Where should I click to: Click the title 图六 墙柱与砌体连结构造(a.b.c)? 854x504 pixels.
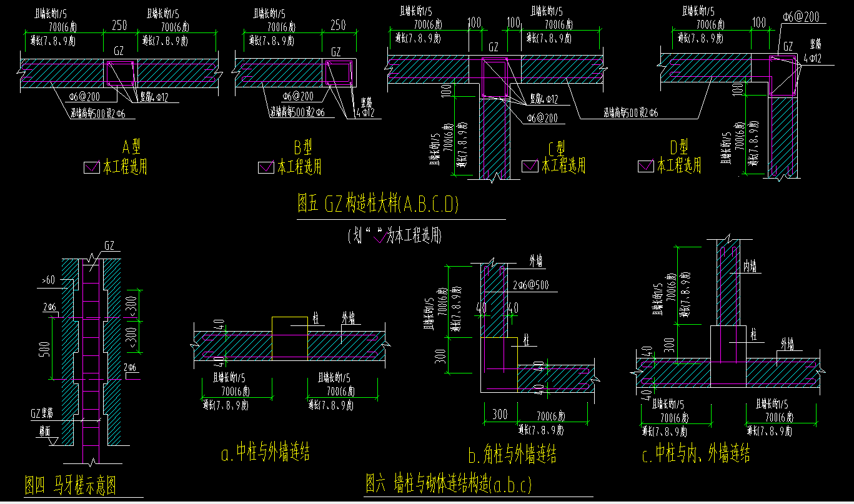tap(449, 483)
